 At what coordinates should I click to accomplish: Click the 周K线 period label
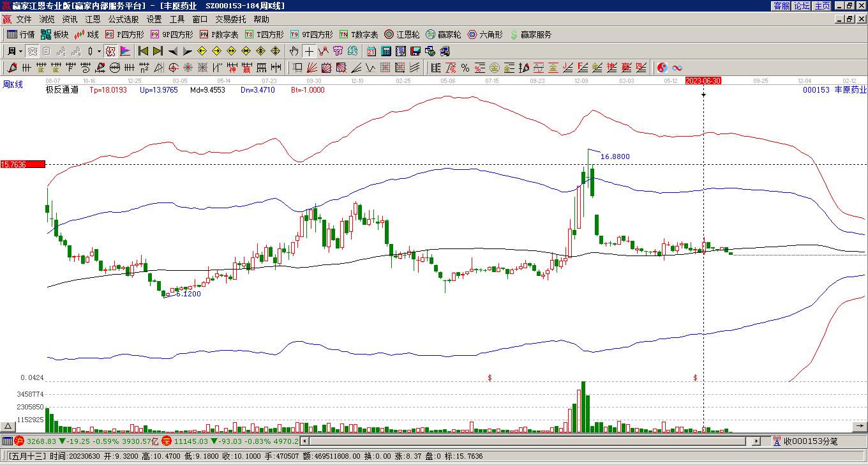pos(12,84)
